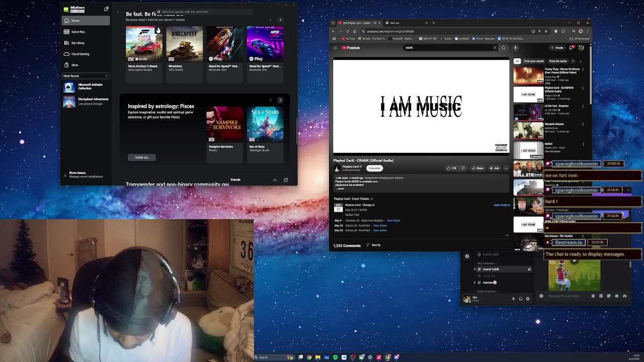The width and height of the screenshot is (644, 362).
Task: Go to My Library in Xbox app
Action: [x=86, y=43]
